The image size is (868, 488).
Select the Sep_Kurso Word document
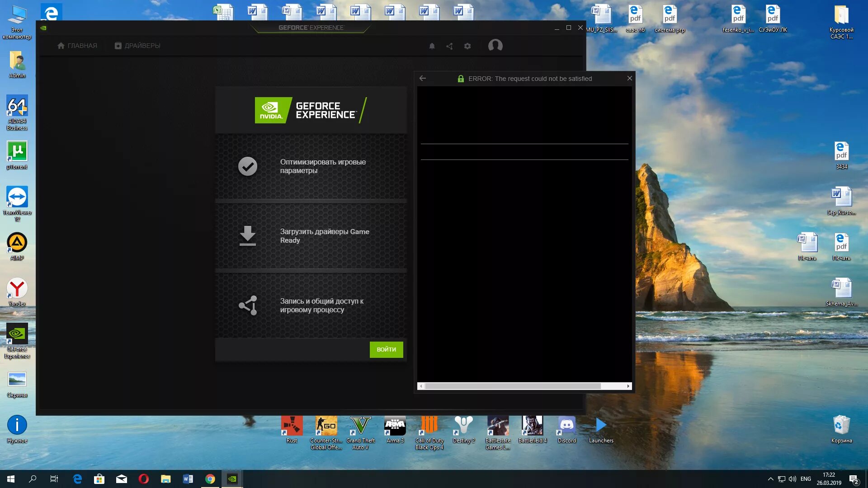(841, 201)
